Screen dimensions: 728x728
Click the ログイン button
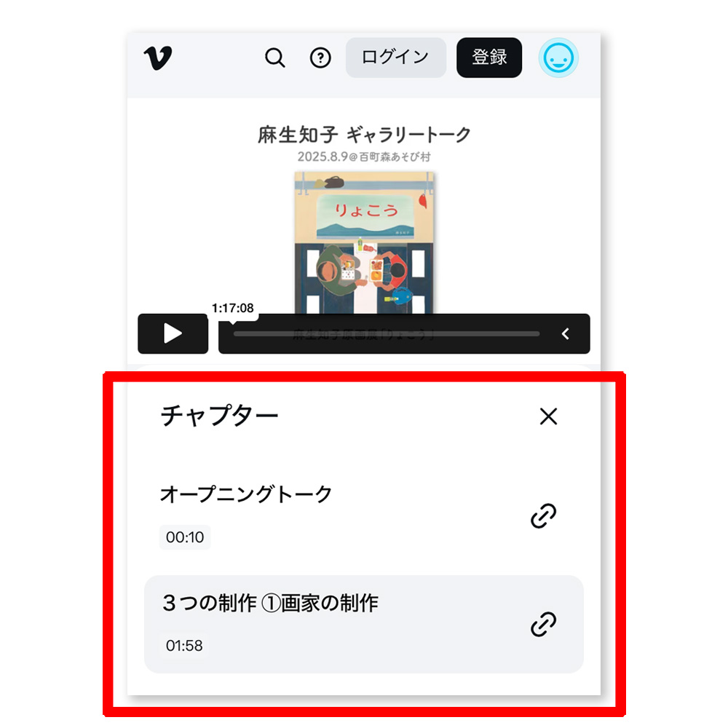pyautogui.click(x=395, y=58)
